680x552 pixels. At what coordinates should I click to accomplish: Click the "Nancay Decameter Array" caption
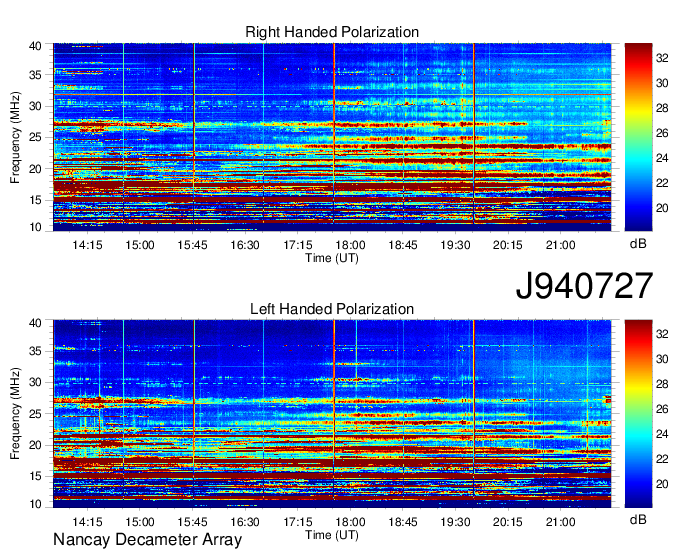(147, 539)
